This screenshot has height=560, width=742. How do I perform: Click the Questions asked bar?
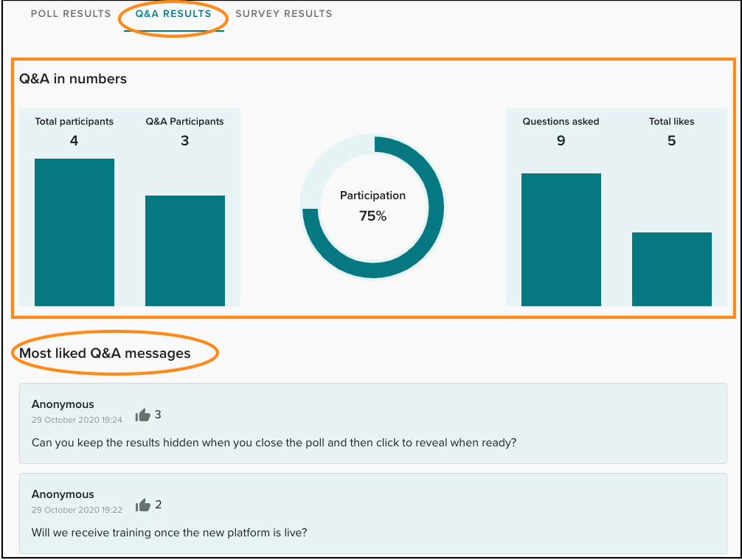click(x=561, y=240)
